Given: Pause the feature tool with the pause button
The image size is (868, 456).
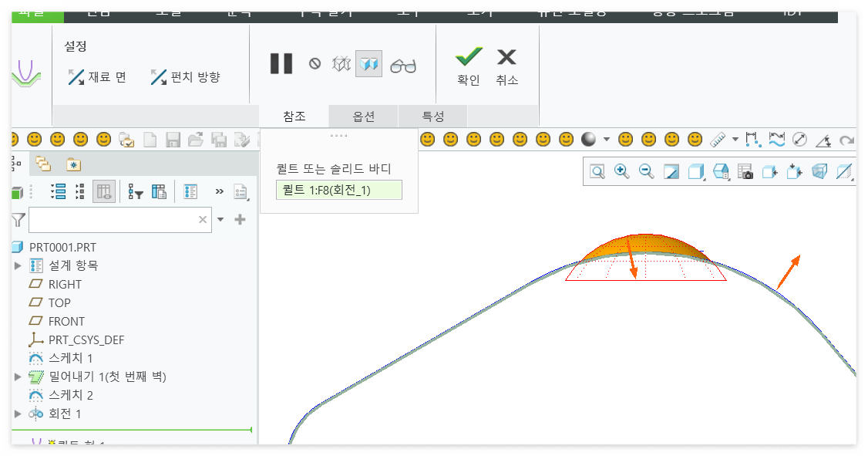Looking at the screenshot, I should click(x=281, y=64).
